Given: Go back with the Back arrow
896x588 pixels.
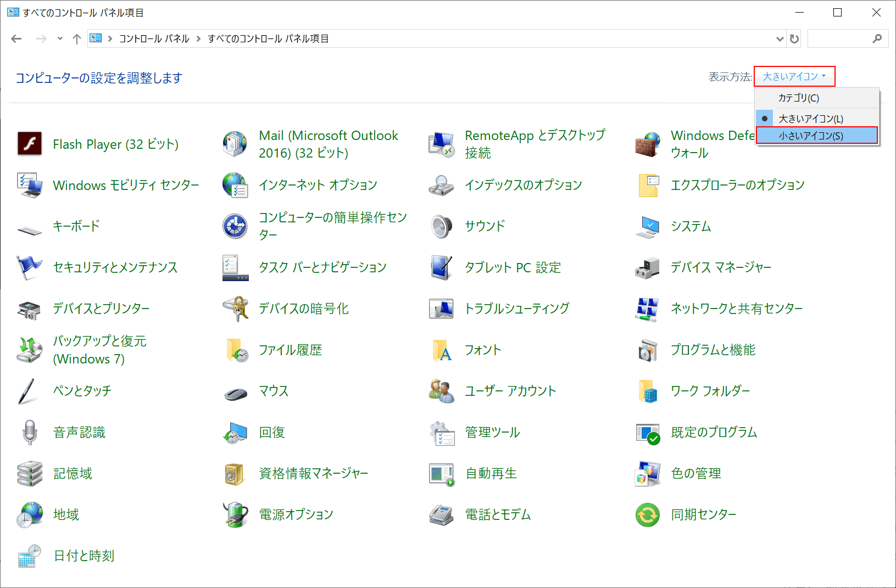Looking at the screenshot, I should coord(16,38).
